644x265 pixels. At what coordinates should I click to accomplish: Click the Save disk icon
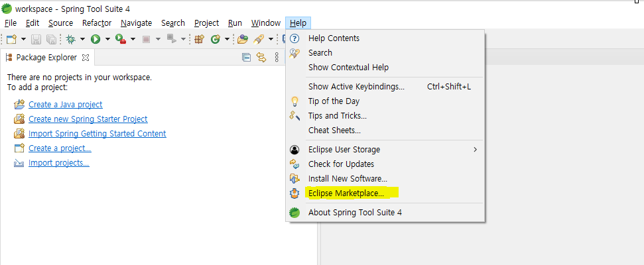[x=36, y=39]
